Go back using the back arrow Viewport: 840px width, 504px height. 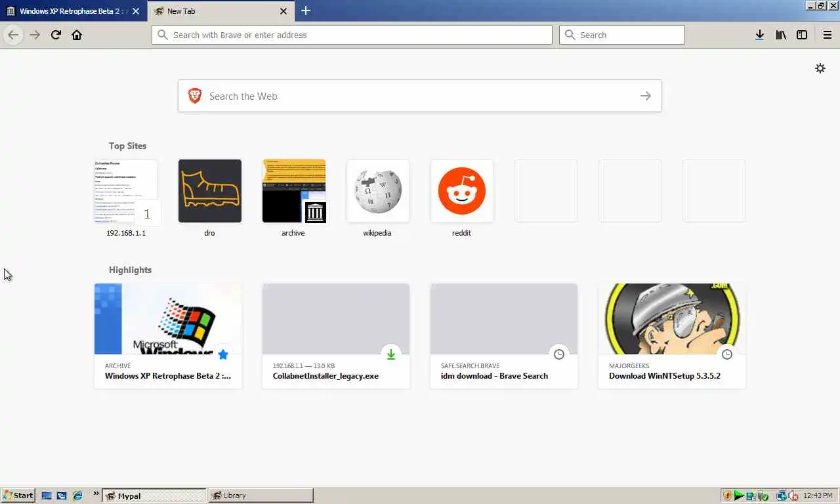tap(13, 35)
